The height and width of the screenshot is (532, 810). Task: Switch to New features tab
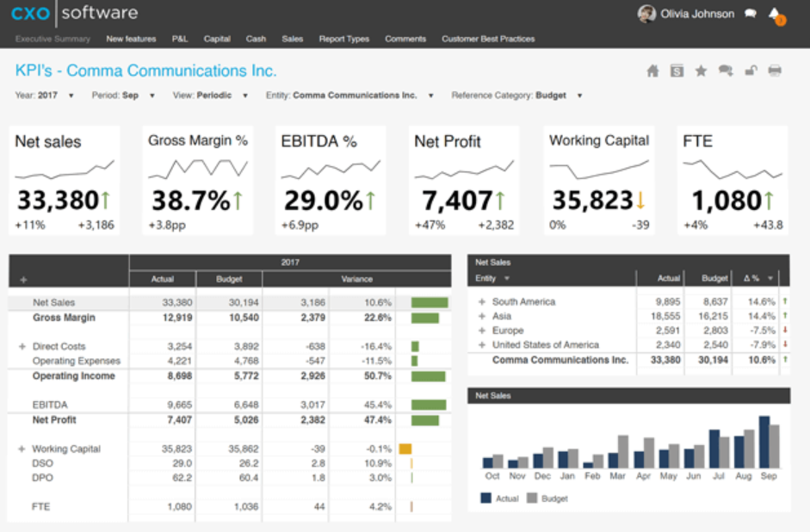pyautogui.click(x=131, y=39)
